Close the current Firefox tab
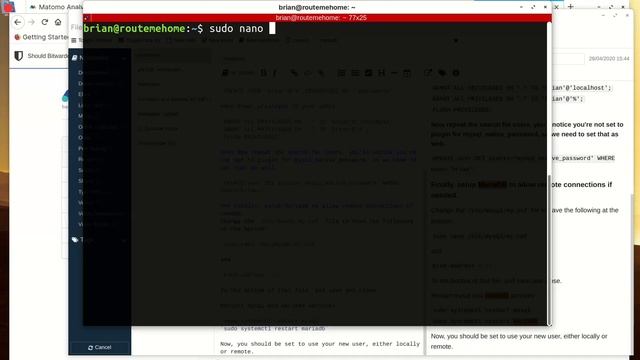 [557, 7]
